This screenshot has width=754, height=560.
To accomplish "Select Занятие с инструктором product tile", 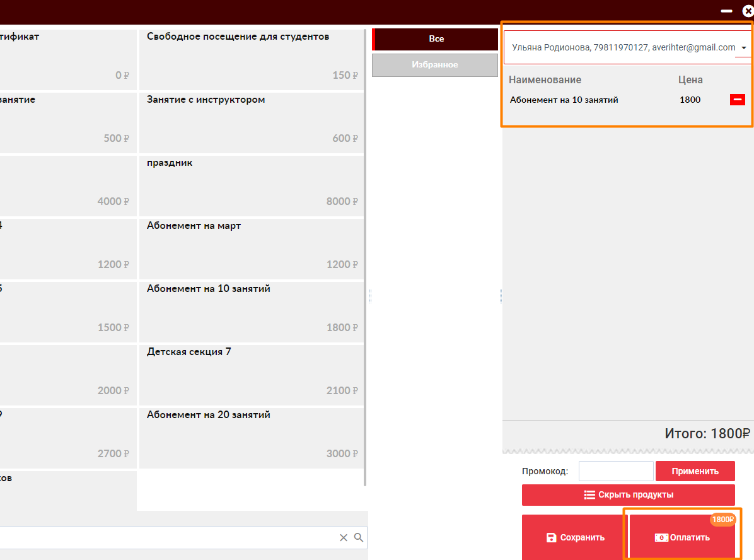I will pos(251,122).
